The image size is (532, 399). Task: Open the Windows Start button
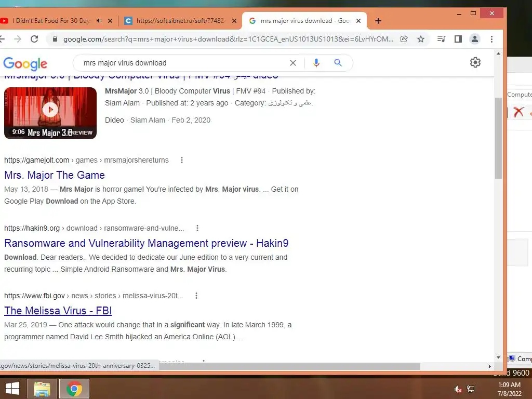pyautogui.click(x=12, y=389)
